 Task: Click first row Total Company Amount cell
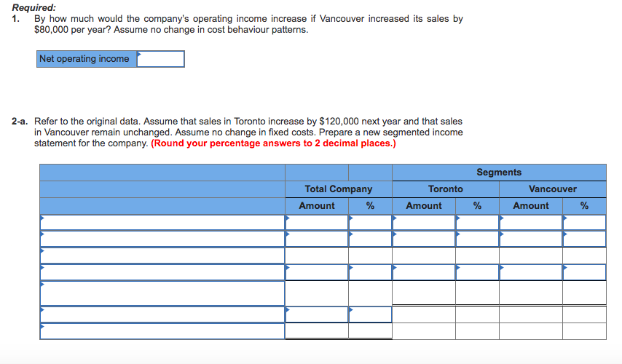pos(317,222)
